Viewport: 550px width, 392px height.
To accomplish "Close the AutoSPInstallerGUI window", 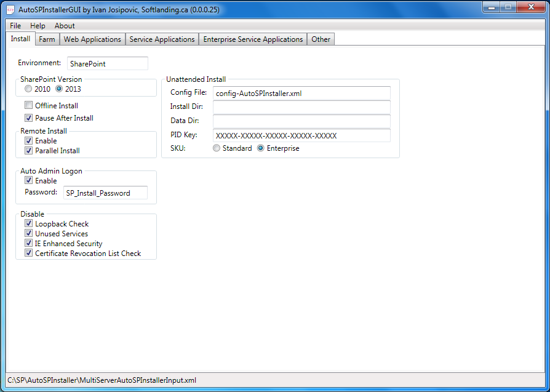I will [531, 7].
